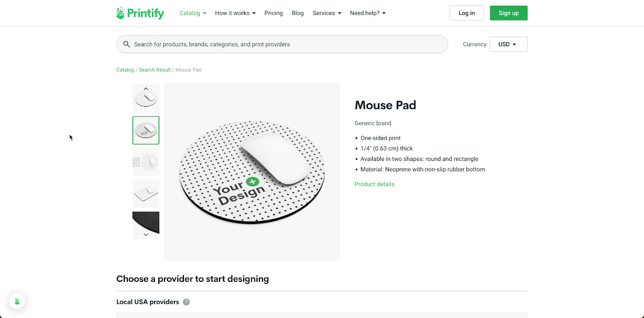Go to Catalog breadcrumb link

click(125, 70)
